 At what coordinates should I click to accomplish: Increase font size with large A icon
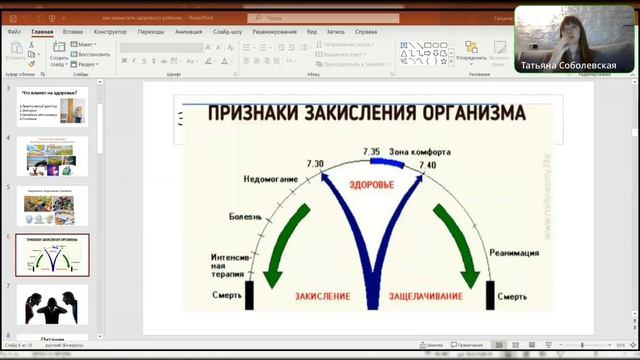(x=209, y=48)
